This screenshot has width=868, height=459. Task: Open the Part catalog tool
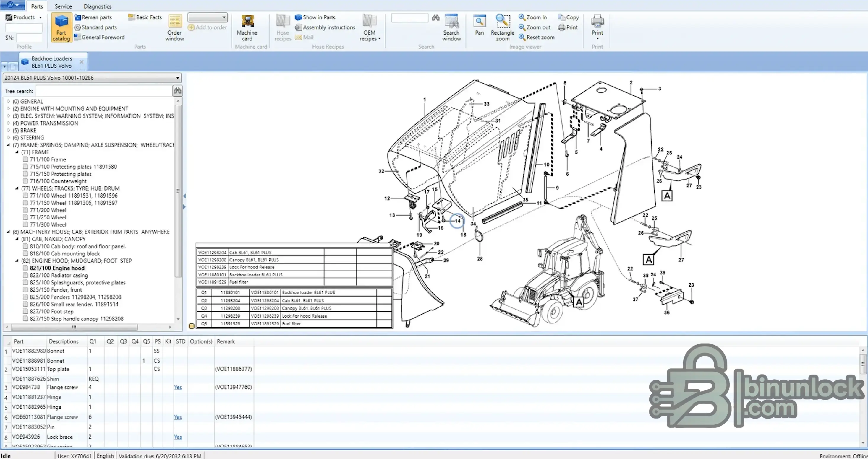coord(61,27)
